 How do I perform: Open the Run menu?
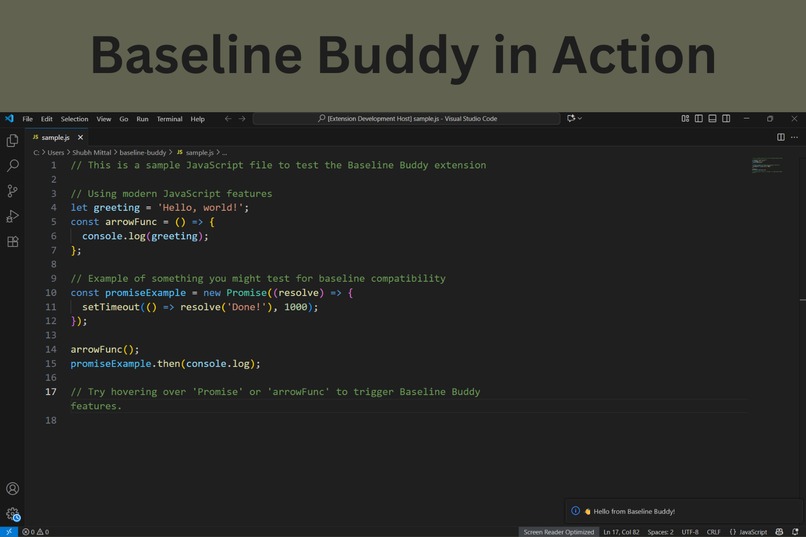click(142, 119)
